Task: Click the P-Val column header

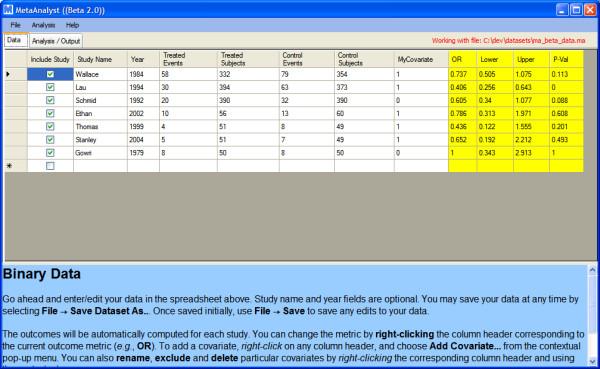Action: [566, 59]
